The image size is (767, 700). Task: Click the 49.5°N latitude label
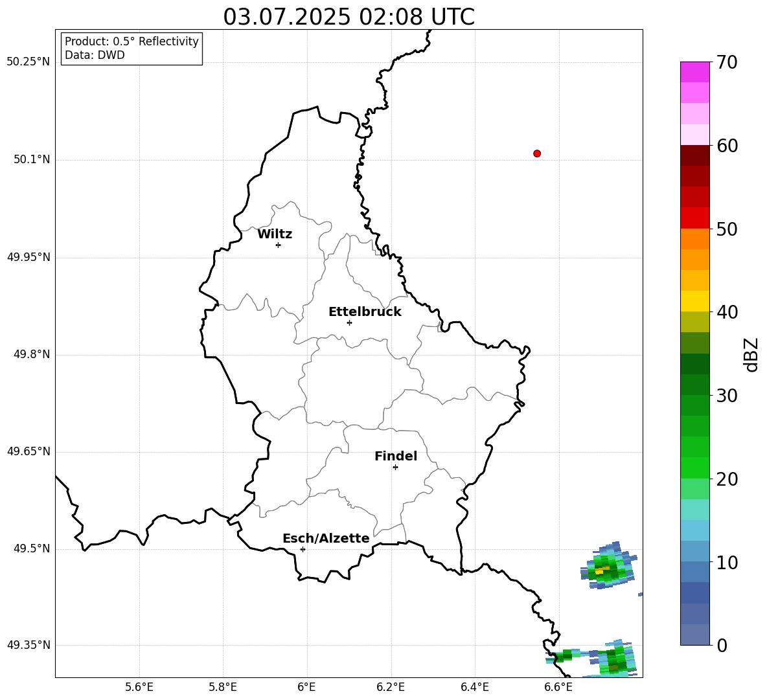pyautogui.click(x=32, y=548)
